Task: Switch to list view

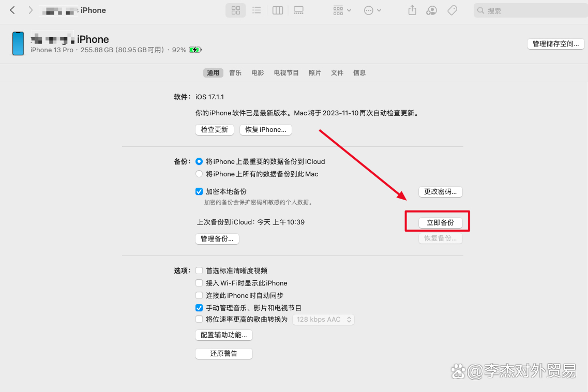Action: 257,10
